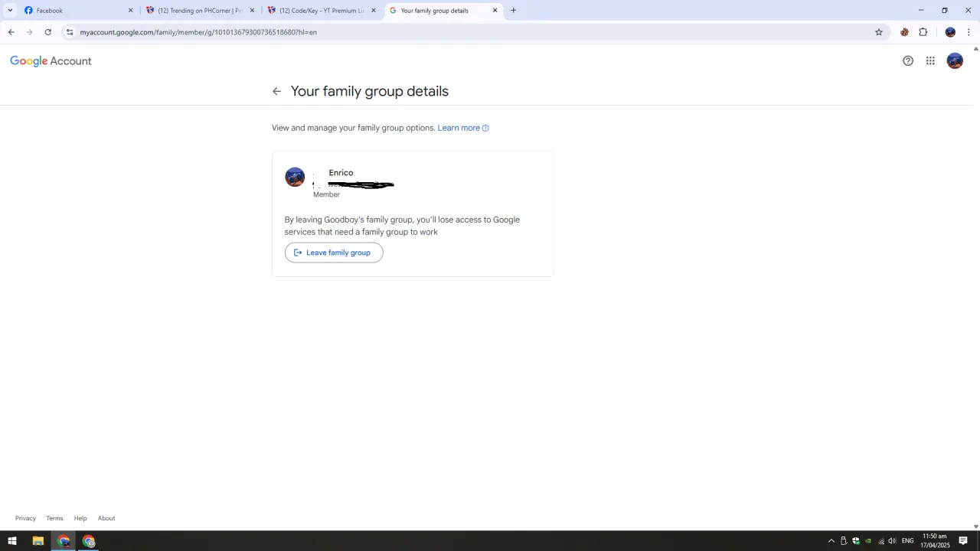Screen dimensions: 980x551
Task: Open the Extensions puzzle menu
Action: pyautogui.click(x=923, y=32)
